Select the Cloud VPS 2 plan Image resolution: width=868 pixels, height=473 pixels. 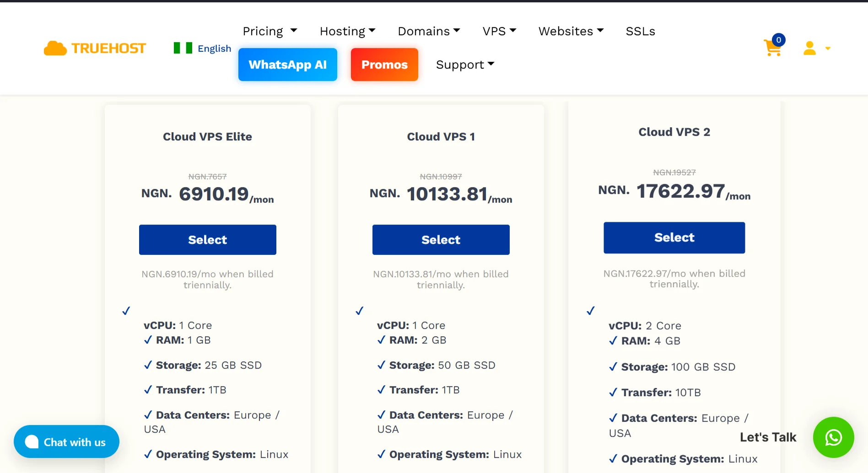coord(674,237)
